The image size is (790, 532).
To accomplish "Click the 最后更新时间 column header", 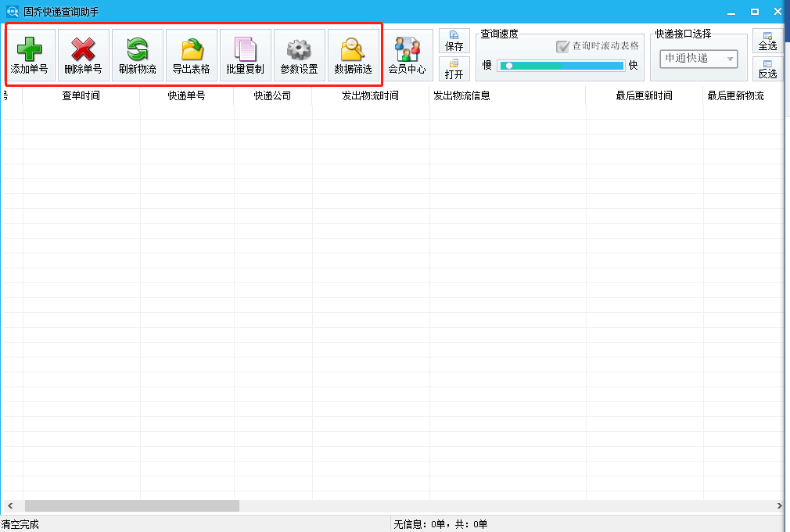I will pyautogui.click(x=644, y=95).
